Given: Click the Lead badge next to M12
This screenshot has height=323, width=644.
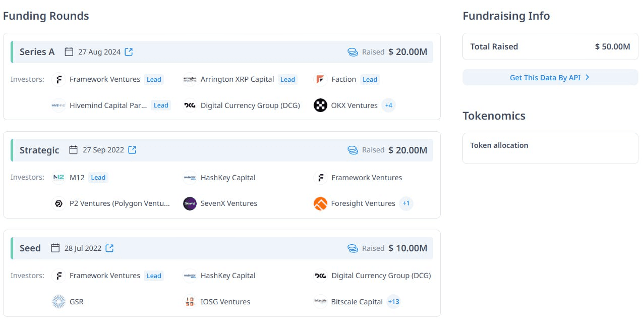Looking at the screenshot, I should click(98, 178).
